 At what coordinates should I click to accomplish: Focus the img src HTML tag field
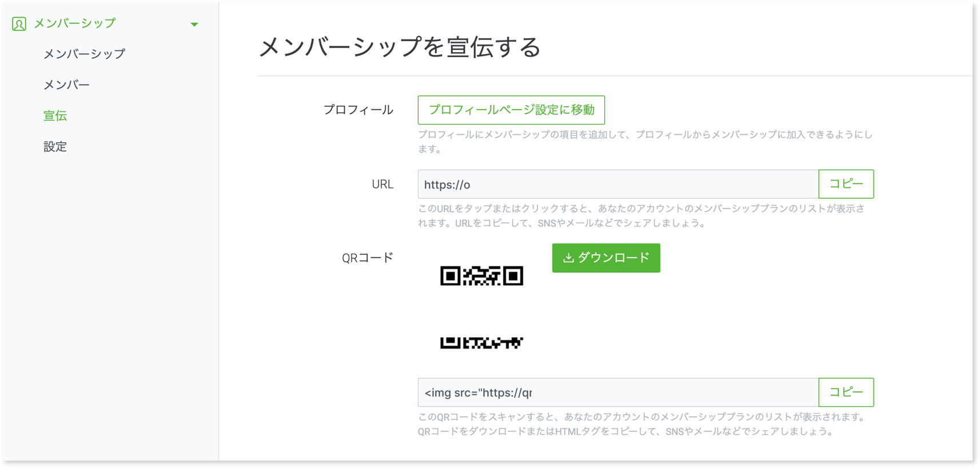click(618, 393)
